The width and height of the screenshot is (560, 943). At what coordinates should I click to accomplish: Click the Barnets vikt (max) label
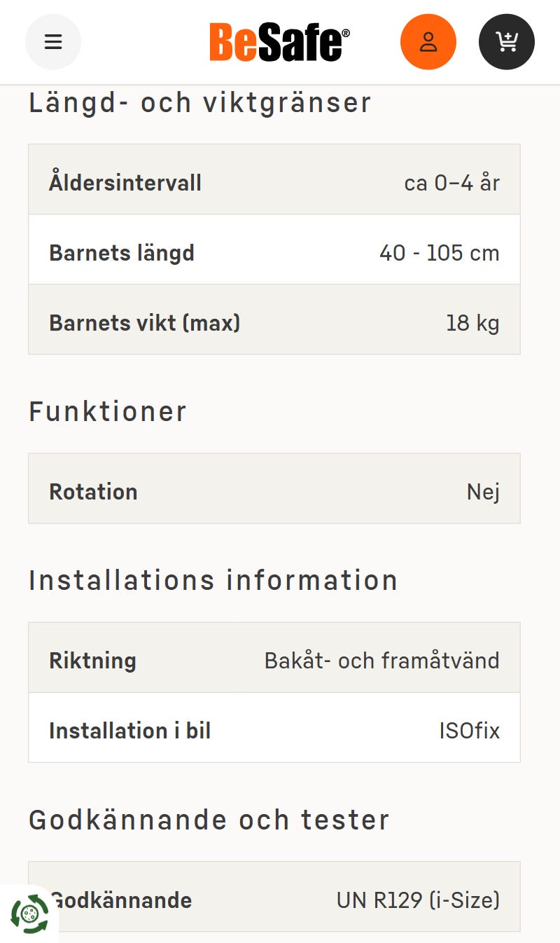[x=145, y=323]
